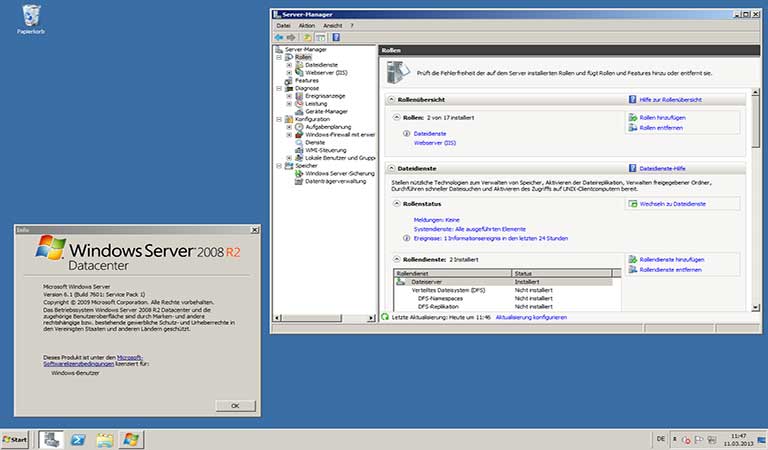Collapse the Rollen tree node
This screenshot has height=450, width=768.
point(279,57)
